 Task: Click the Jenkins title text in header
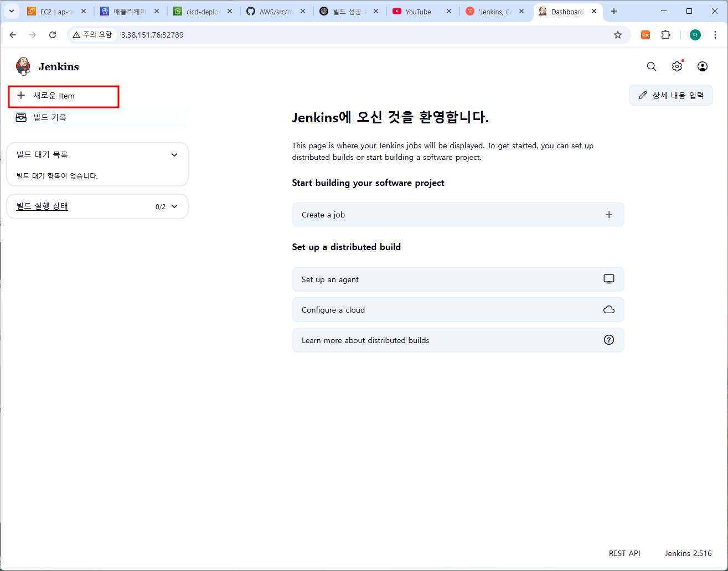point(59,66)
